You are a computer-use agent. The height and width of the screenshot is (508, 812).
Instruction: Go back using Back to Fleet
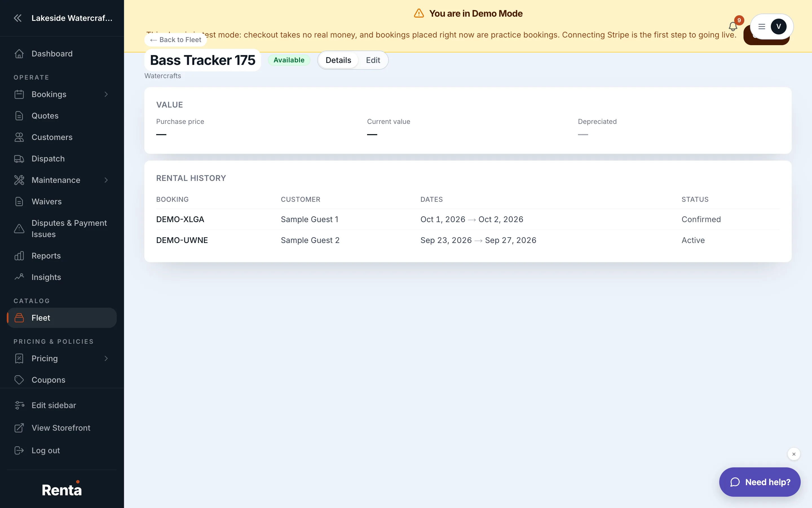(x=175, y=40)
